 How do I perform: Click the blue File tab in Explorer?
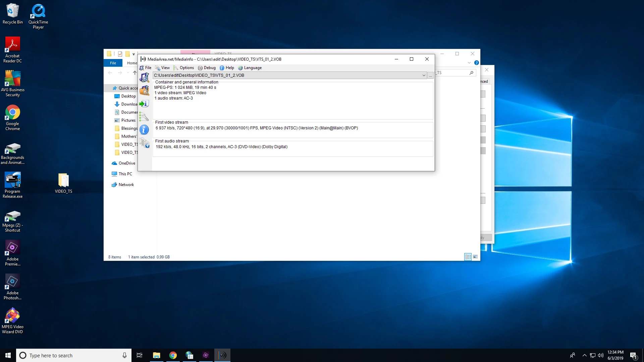coord(113,63)
